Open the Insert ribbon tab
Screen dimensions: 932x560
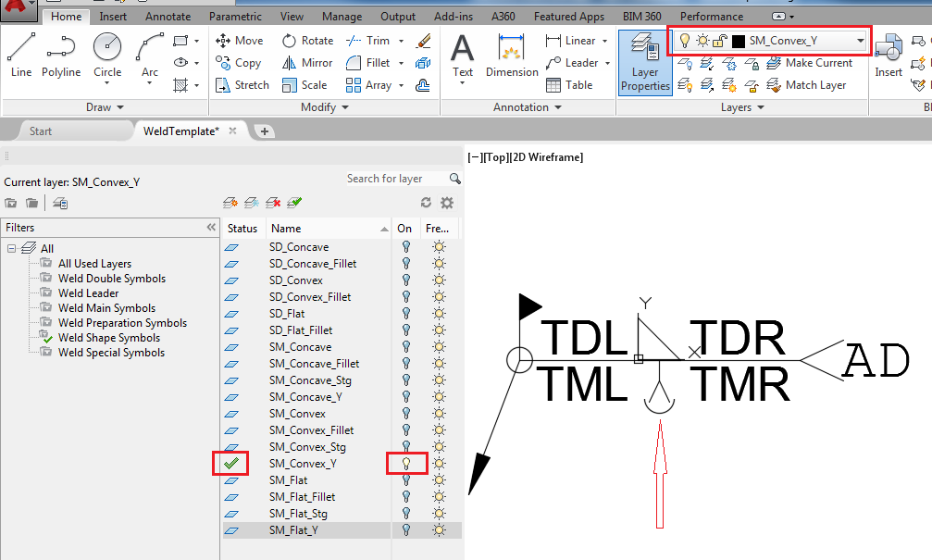click(x=113, y=17)
